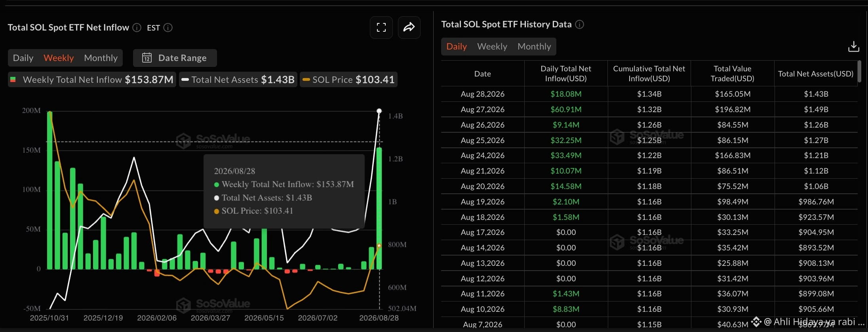
Task: Expand the chart with the fullscreen icon
Action: click(381, 27)
